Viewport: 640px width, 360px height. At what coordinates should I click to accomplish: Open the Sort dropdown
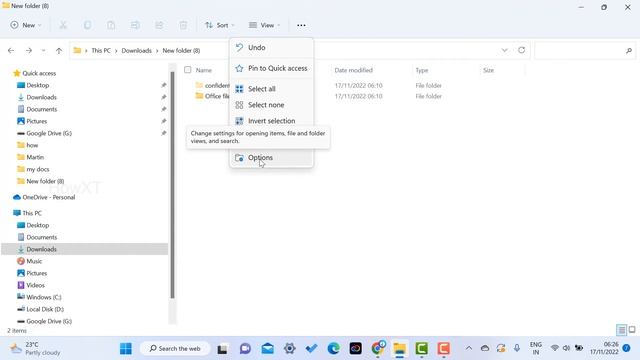tap(220, 25)
